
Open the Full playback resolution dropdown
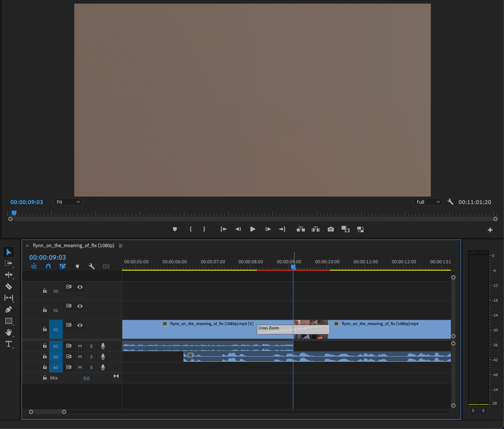pyautogui.click(x=427, y=202)
